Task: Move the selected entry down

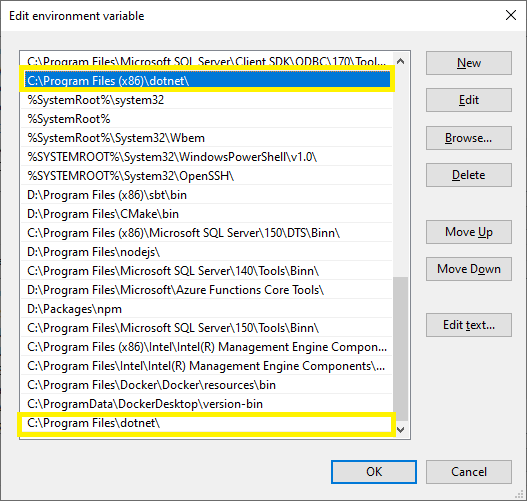Action: point(469,269)
